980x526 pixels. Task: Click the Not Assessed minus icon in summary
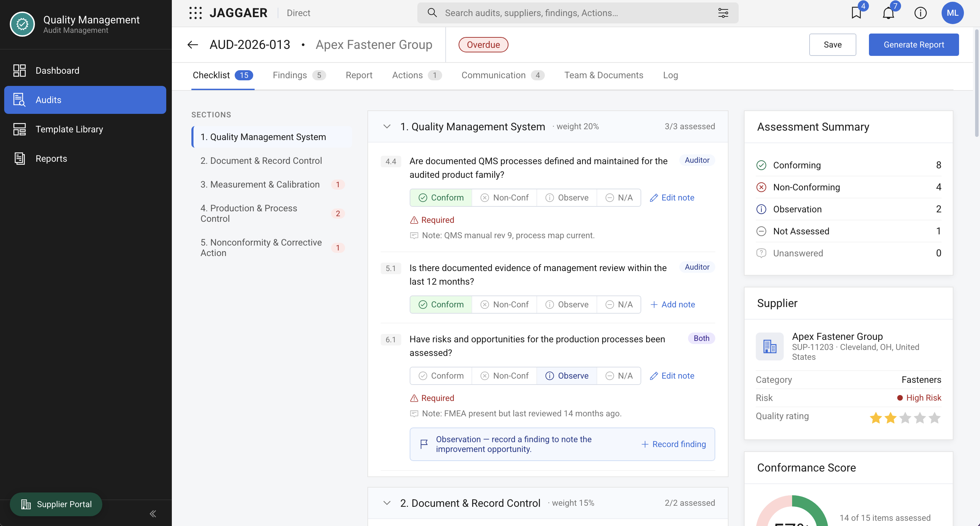[761, 231]
